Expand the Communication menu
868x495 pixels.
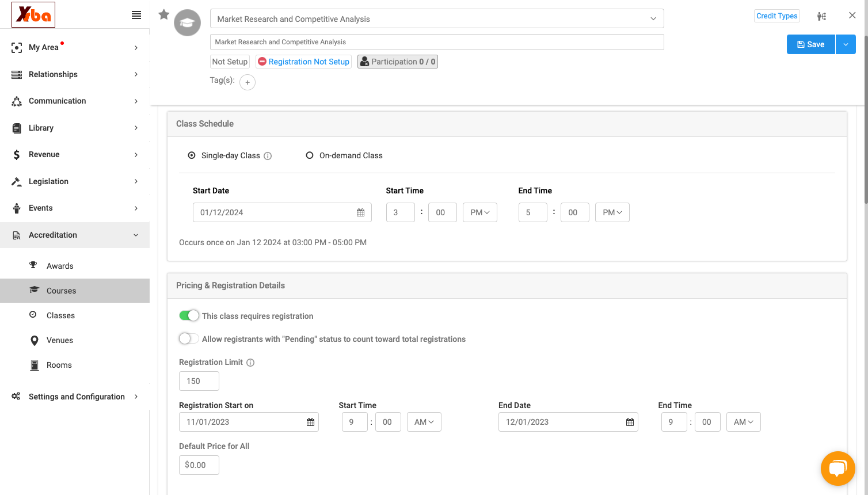tap(75, 101)
